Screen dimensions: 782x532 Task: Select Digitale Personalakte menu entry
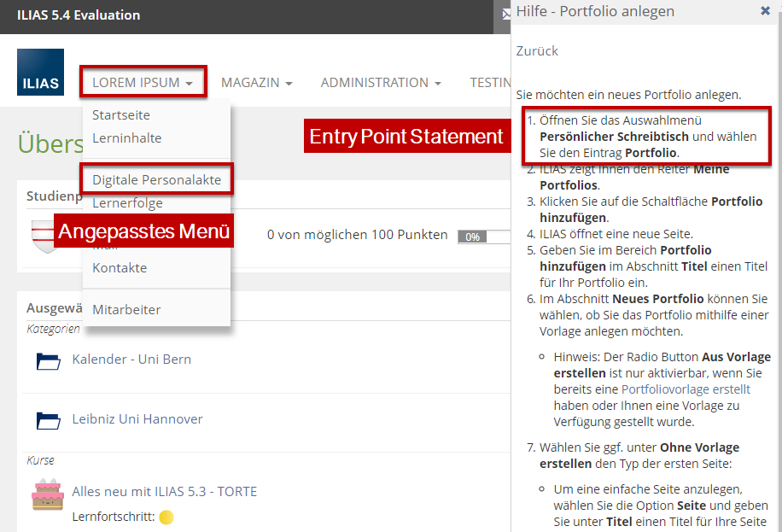(156, 179)
